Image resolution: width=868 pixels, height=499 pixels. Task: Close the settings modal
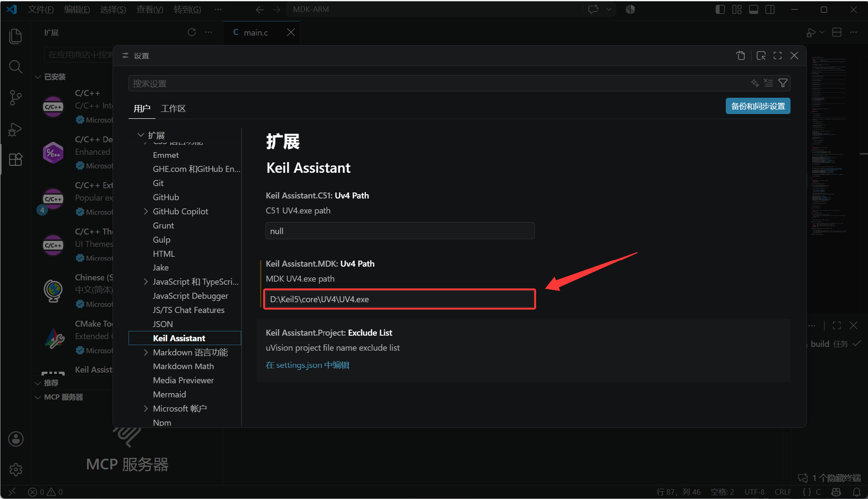tap(794, 56)
